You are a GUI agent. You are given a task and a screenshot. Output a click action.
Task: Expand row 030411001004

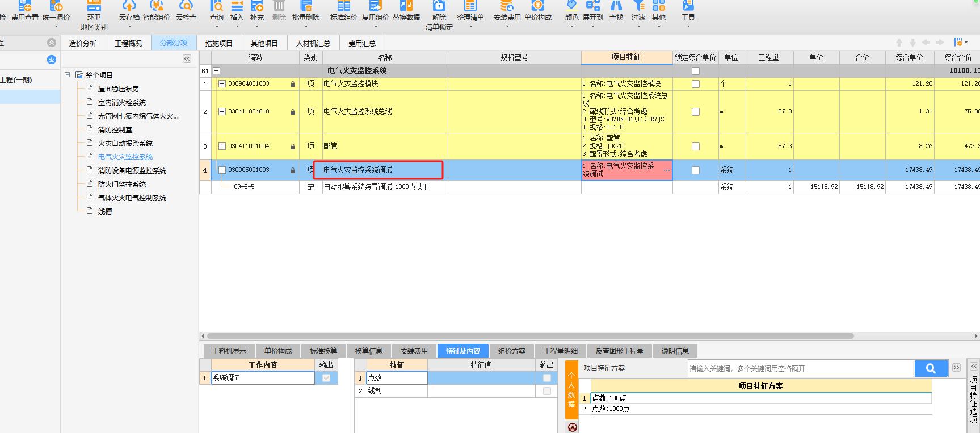pos(222,146)
